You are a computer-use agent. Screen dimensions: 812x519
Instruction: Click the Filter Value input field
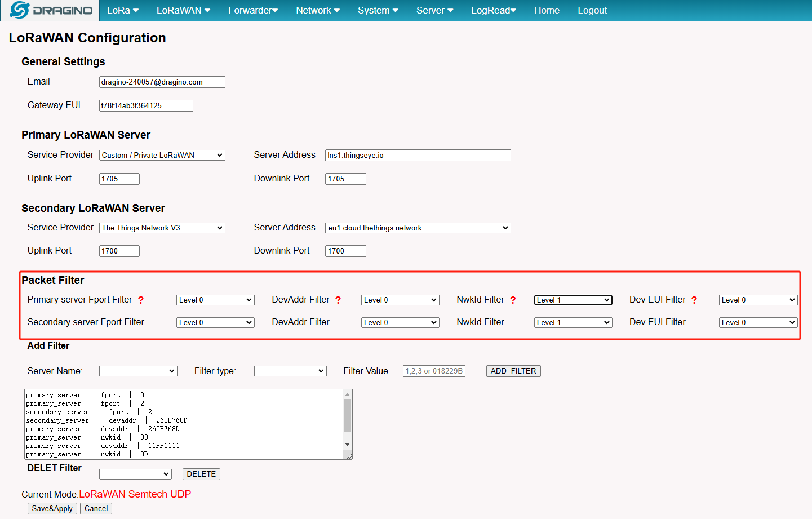(x=434, y=371)
